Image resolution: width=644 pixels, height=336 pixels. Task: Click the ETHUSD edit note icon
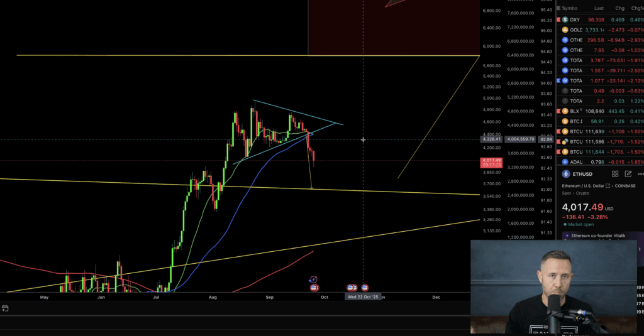[628, 174]
